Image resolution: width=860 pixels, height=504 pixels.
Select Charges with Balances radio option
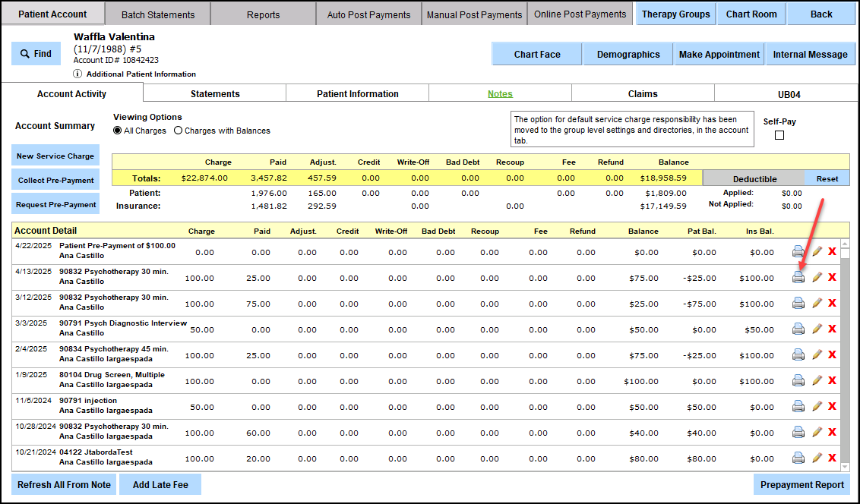pyautogui.click(x=179, y=131)
